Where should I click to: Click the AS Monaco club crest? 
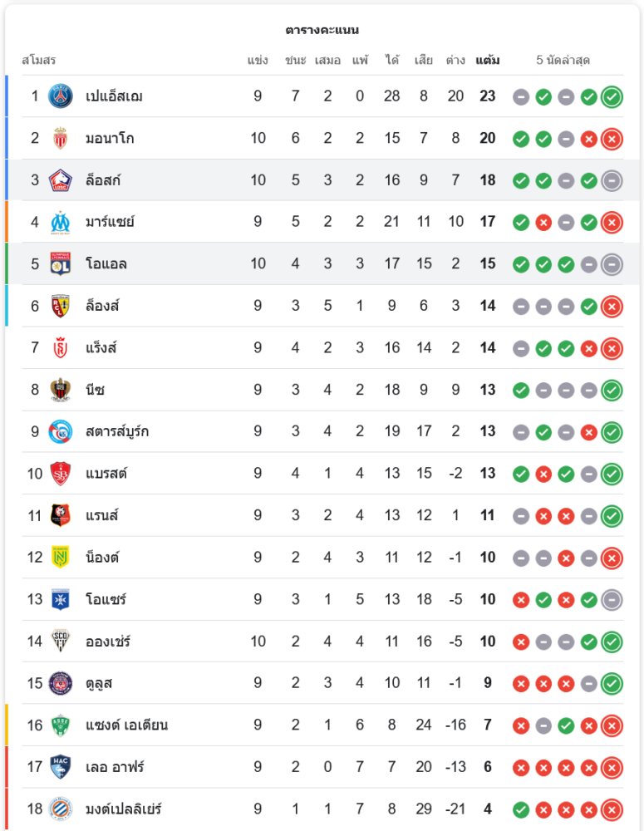pyautogui.click(x=61, y=138)
